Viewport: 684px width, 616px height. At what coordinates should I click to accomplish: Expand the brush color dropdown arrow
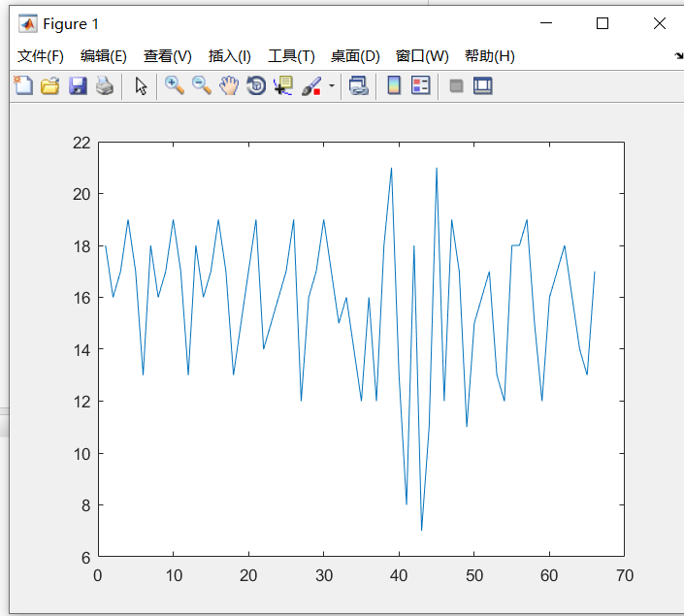pos(332,86)
